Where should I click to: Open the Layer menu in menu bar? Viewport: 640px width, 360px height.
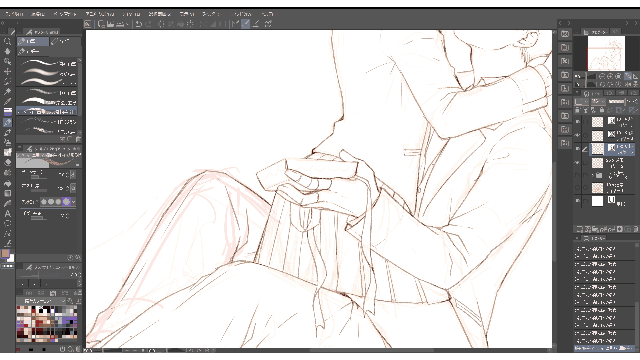[x=131, y=14]
